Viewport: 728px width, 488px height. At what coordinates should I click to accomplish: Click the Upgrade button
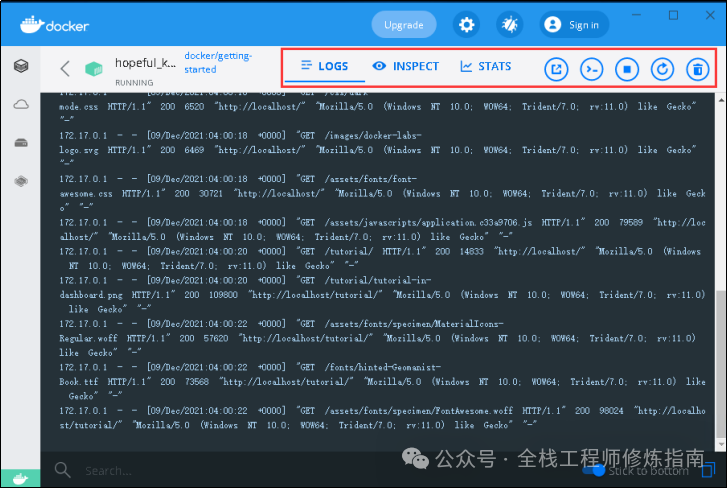click(403, 25)
